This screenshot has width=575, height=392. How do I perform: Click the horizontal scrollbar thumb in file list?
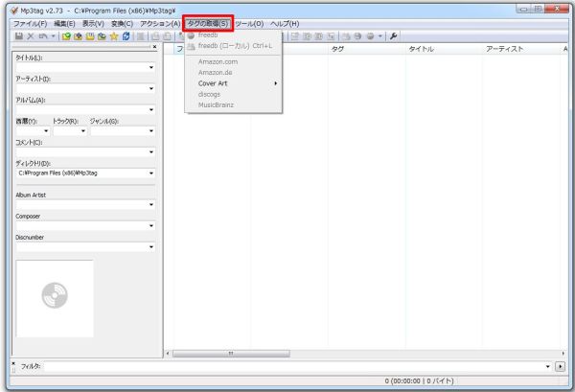[x=231, y=354]
